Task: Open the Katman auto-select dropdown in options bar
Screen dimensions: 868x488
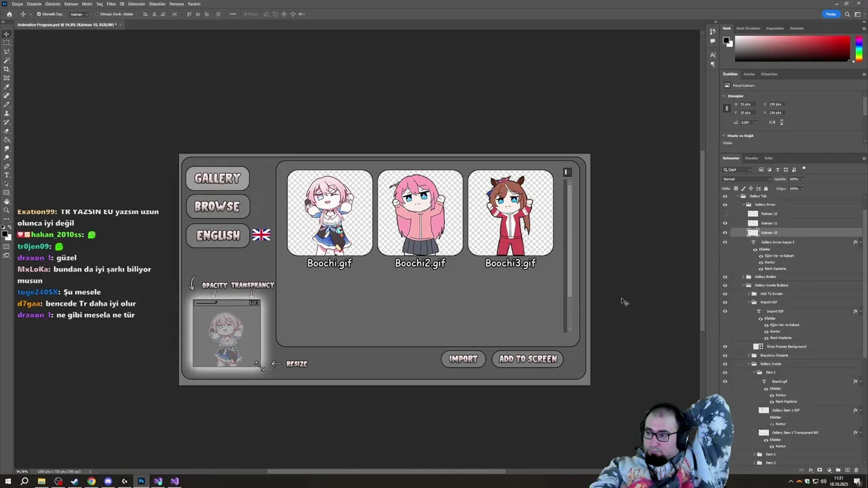Action: pyautogui.click(x=79, y=14)
